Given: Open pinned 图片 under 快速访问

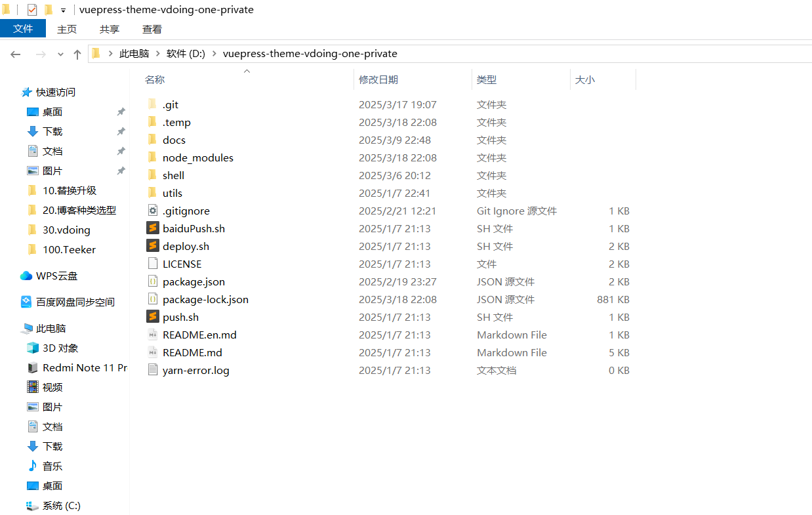Looking at the screenshot, I should point(52,171).
